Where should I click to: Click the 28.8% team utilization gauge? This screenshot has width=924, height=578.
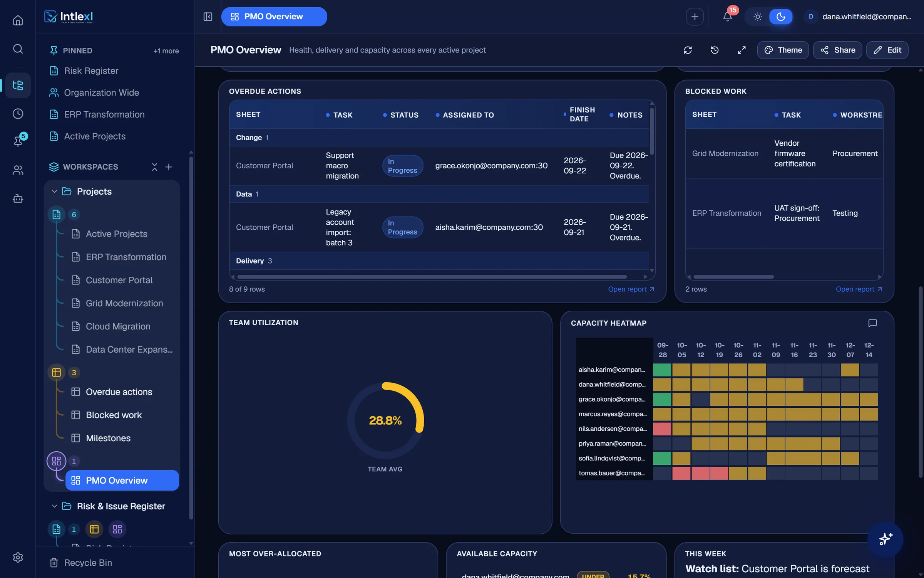tap(385, 420)
